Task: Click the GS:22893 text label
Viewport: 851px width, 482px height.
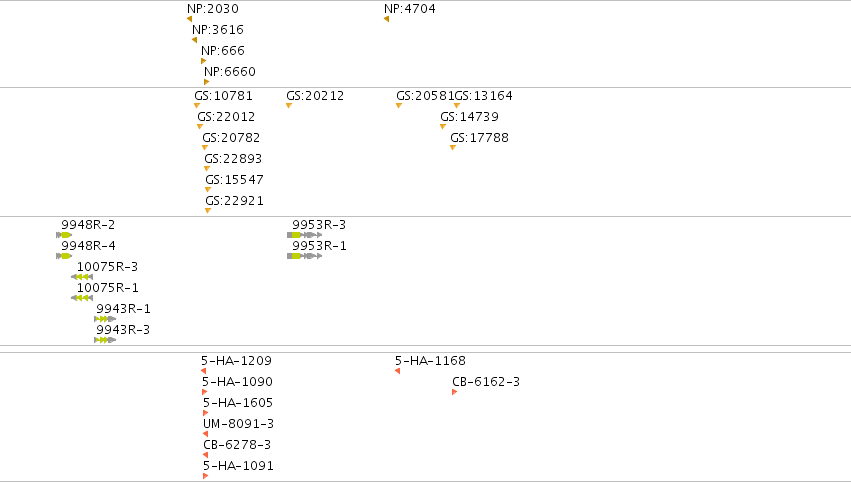Action: (233, 159)
